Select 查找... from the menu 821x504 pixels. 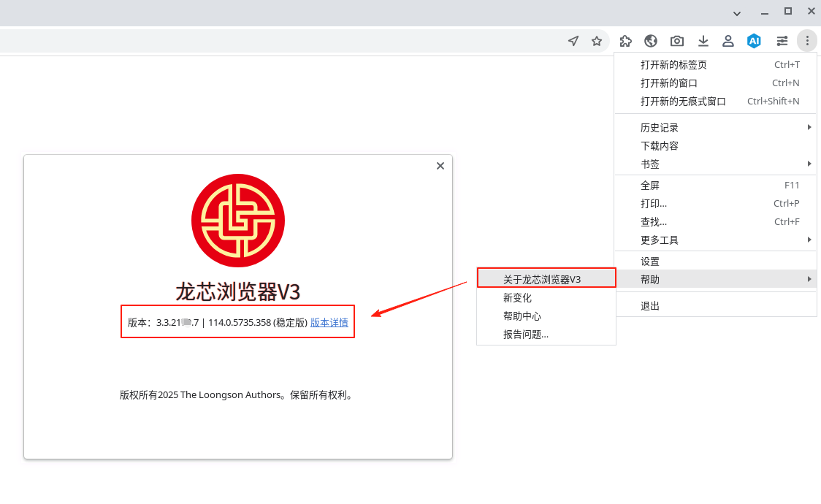pos(716,222)
